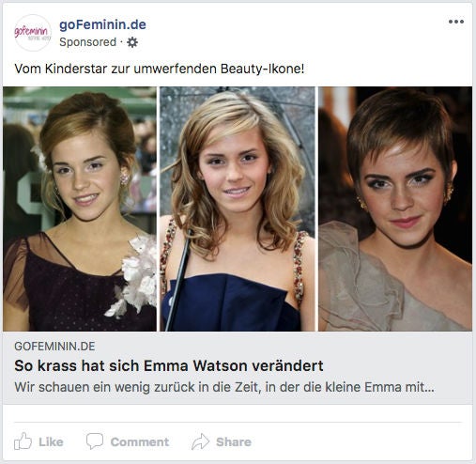This screenshot has height=464, width=476.
Task: Open the left photo with purple dress
Action: click(80, 209)
